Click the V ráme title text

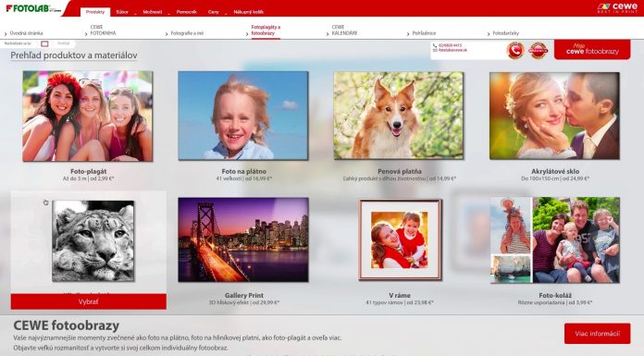(x=400, y=295)
